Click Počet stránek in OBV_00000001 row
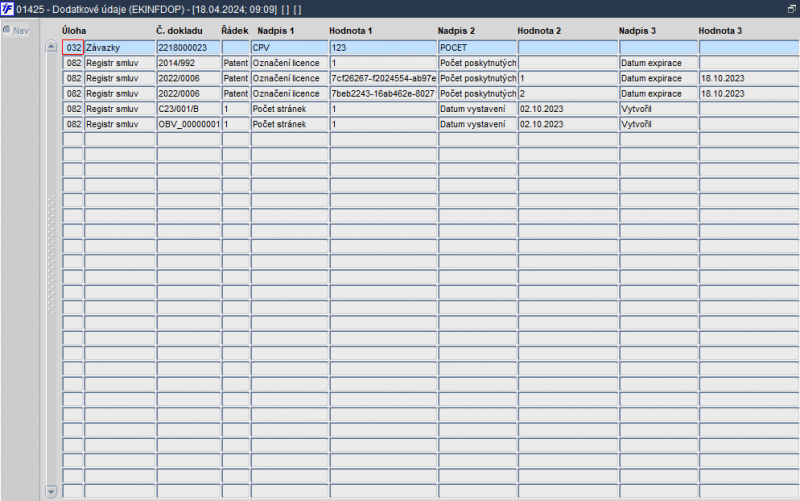Image resolution: width=800 pixels, height=501 pixels. [x=289, y=124]
